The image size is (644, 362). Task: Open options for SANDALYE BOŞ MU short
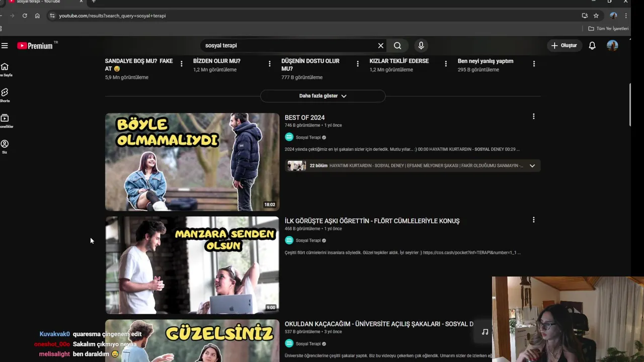[182, 64]
